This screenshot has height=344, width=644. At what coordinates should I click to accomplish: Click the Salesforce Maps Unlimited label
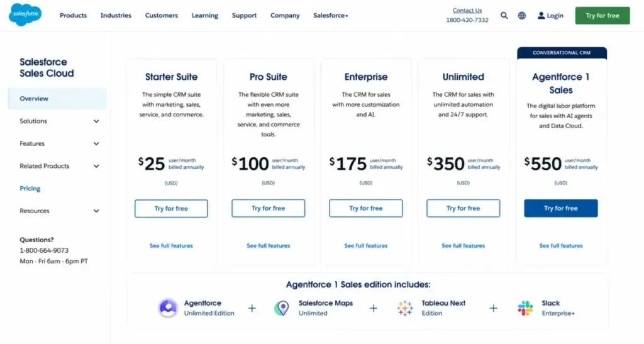326,308
